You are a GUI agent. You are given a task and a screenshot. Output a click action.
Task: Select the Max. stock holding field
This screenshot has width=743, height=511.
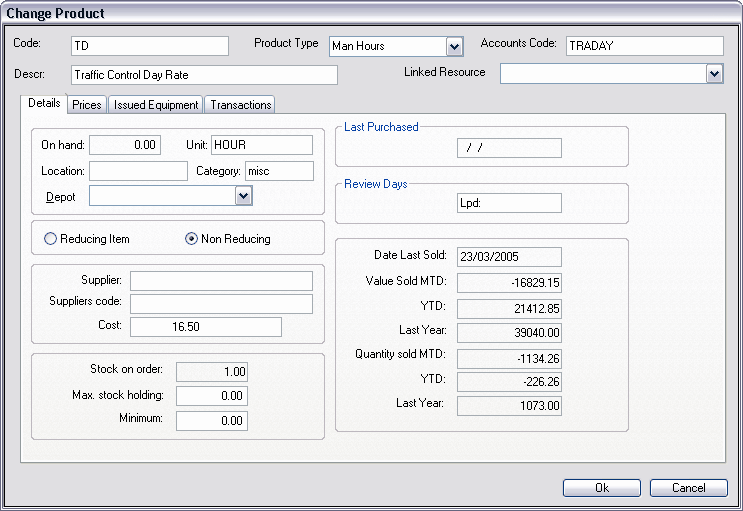click(x=212, y=396)
